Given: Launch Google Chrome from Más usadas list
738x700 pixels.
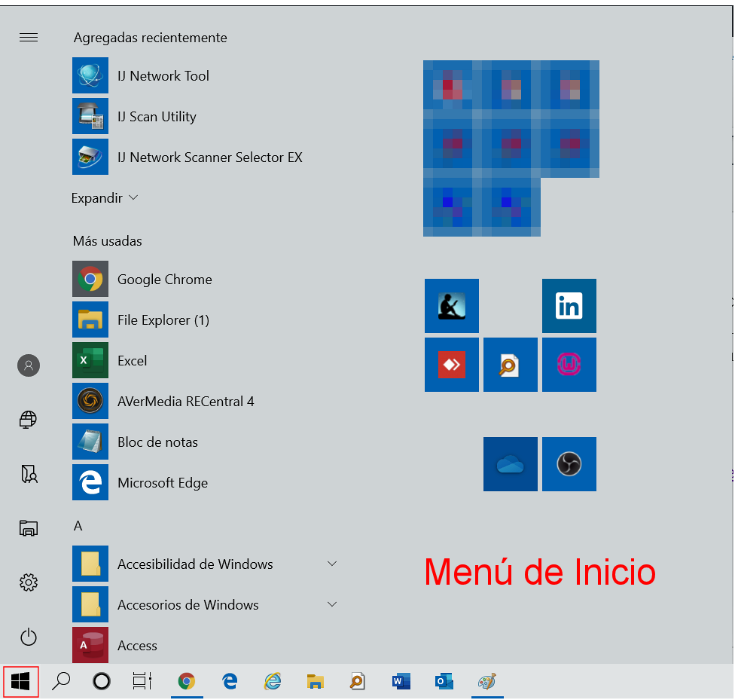Looking at the screenshot, I should point(90,279).
